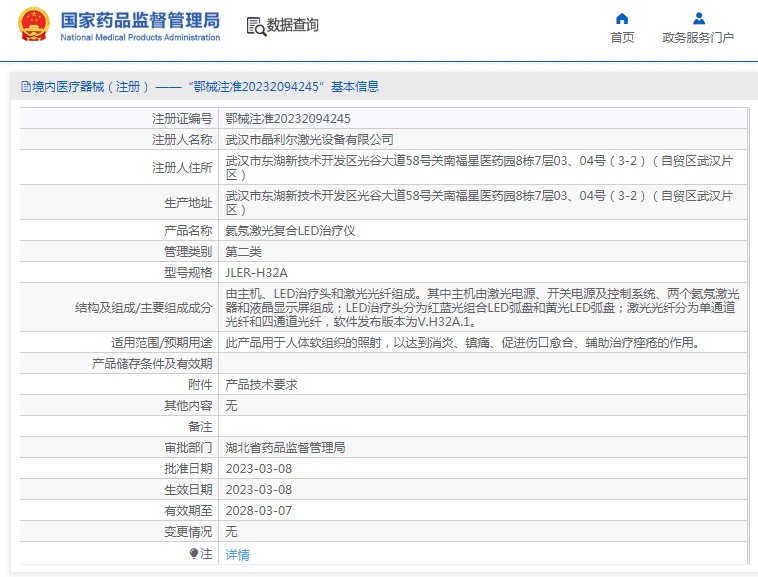758x577 pixels.
Task: Select expiry date 2028-03-07
Action: pos(259,511)
